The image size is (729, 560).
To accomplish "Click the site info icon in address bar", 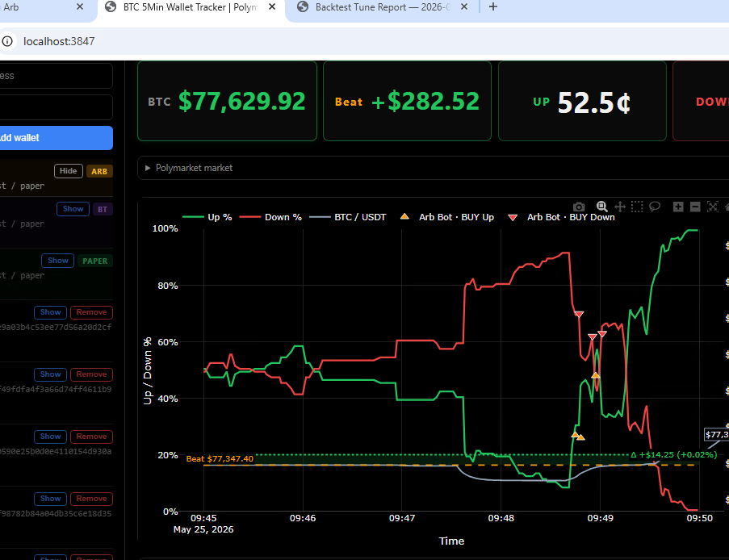I will [7, 41].
